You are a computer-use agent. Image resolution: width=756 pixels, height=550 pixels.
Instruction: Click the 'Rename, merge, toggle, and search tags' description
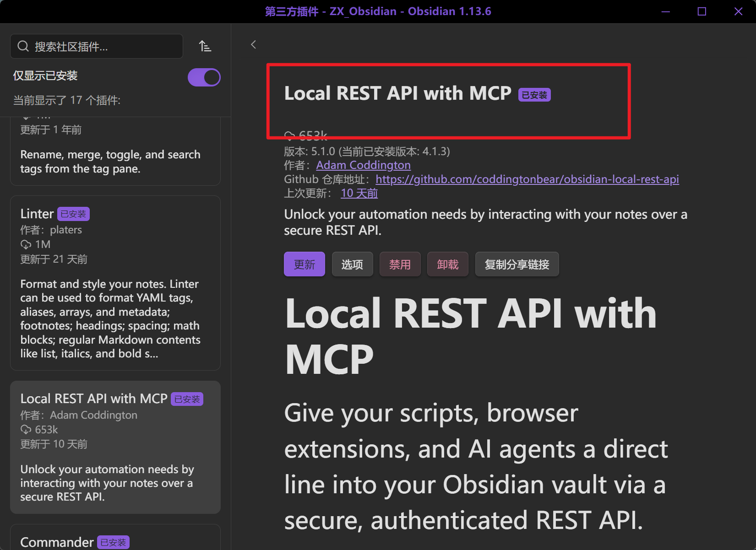(110, 162)
